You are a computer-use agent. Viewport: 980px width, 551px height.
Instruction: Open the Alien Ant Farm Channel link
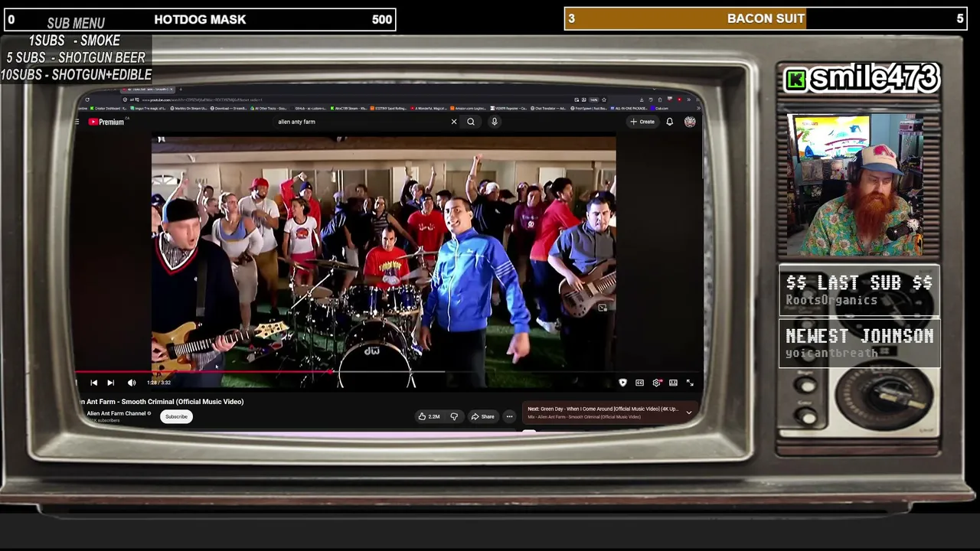click(x=118, y=413)
